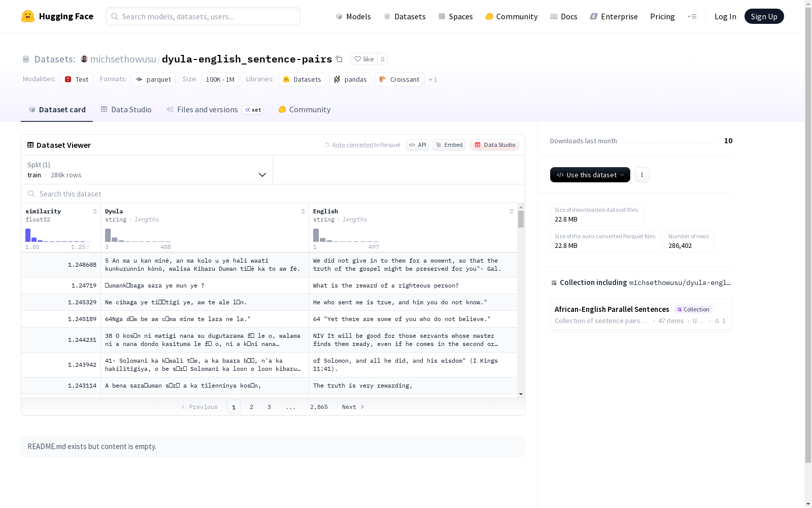Open the three-dot options menu beside Use this dataset
The image size is (812, 508).
pos(642,175)
